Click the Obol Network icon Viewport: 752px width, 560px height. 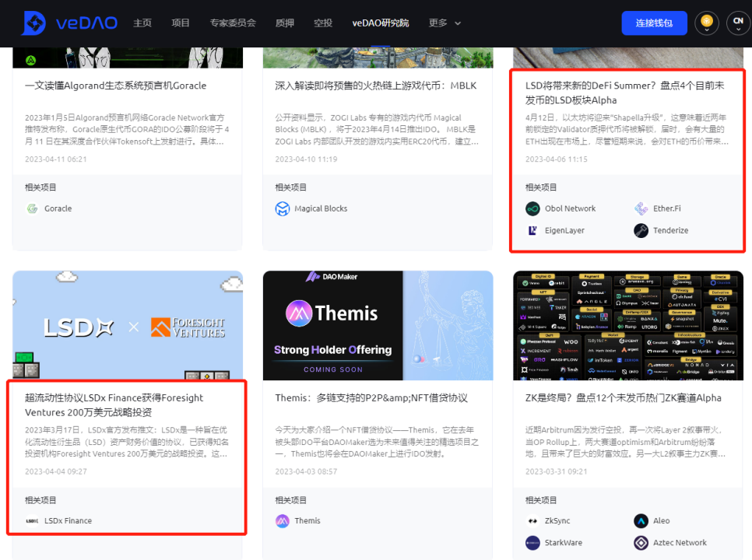pyautogui.click(x=532, y=208)
